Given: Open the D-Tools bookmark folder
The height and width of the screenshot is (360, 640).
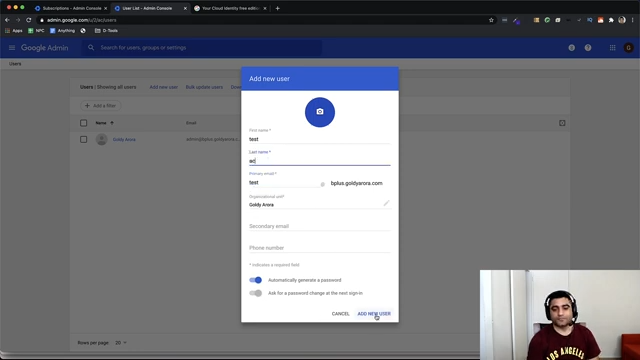Looking at the screenshot, I should [x=106, y=31].
